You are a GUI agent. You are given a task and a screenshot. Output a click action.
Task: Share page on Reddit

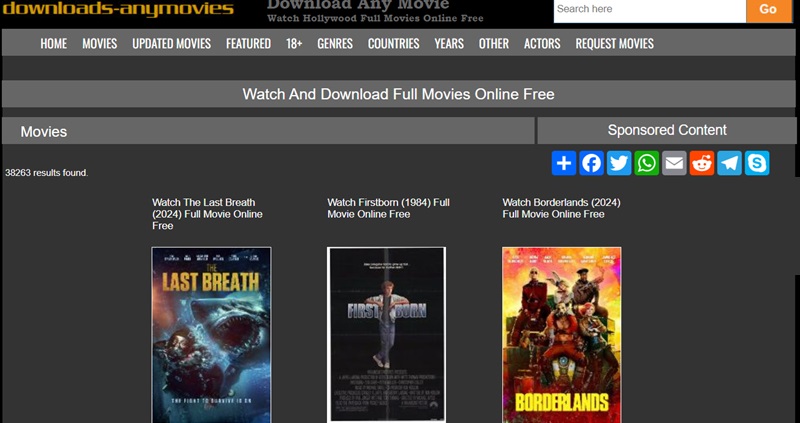[702, 163]
